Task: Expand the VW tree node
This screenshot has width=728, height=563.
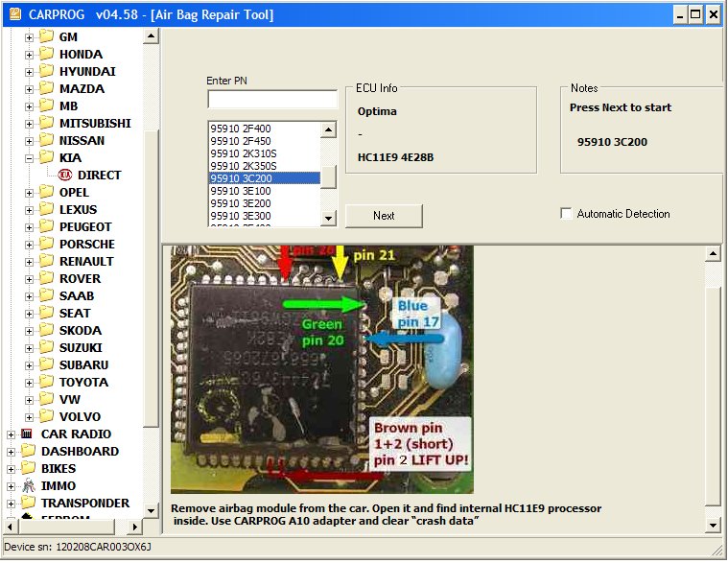Action: (29, 400)
